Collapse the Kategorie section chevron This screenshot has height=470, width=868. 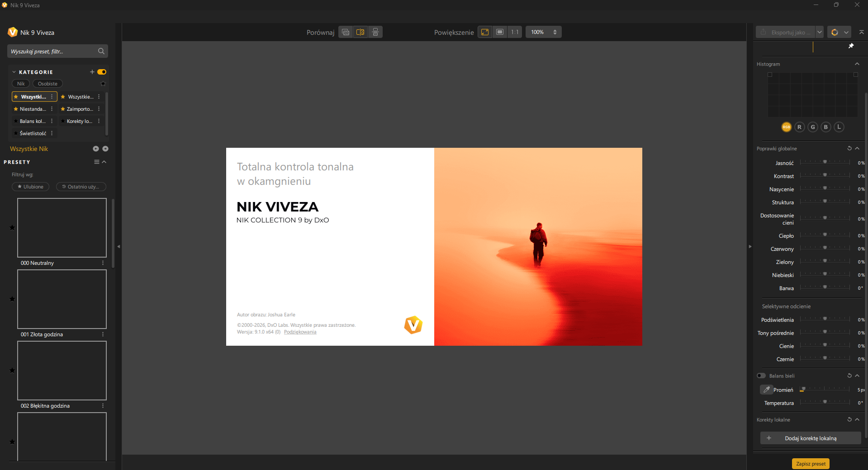[x=14, y=72]
